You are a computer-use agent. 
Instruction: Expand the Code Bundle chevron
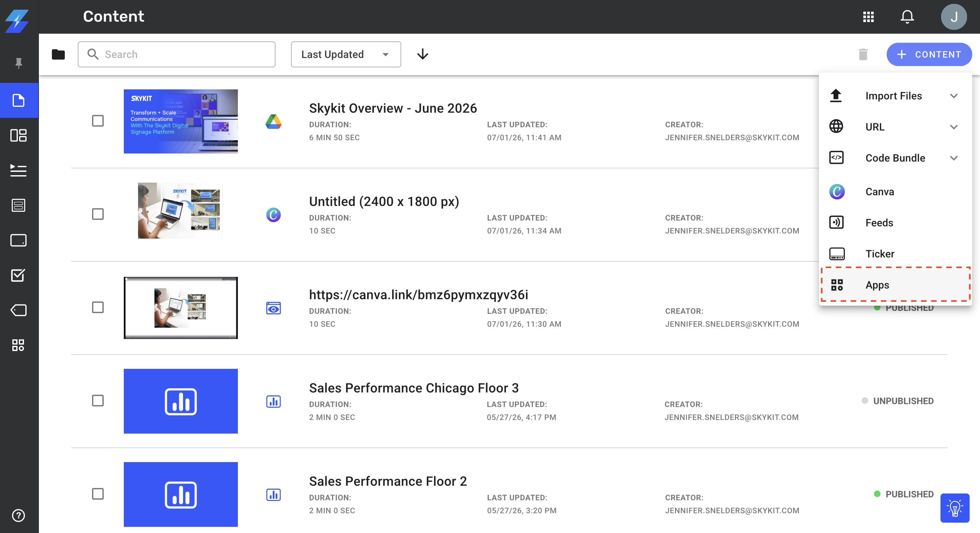pyautogui.click(x=954, y=158)
